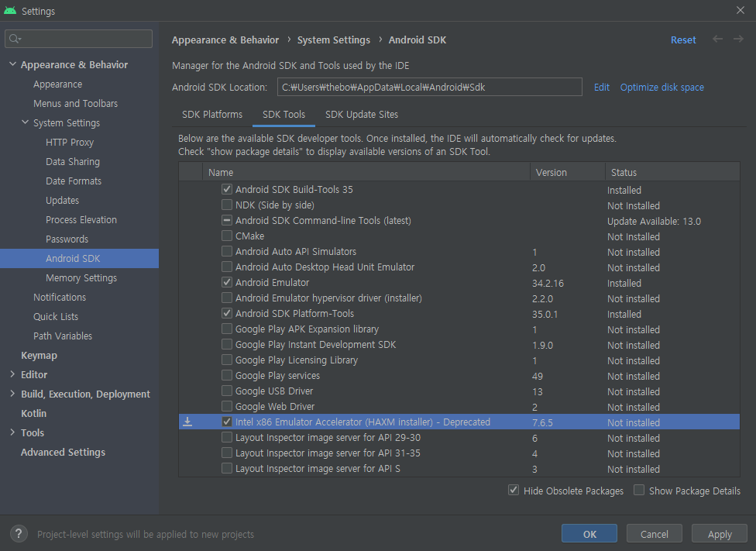Click the forward navigation arrow
756x551 pixels.
tap(738, 39)
